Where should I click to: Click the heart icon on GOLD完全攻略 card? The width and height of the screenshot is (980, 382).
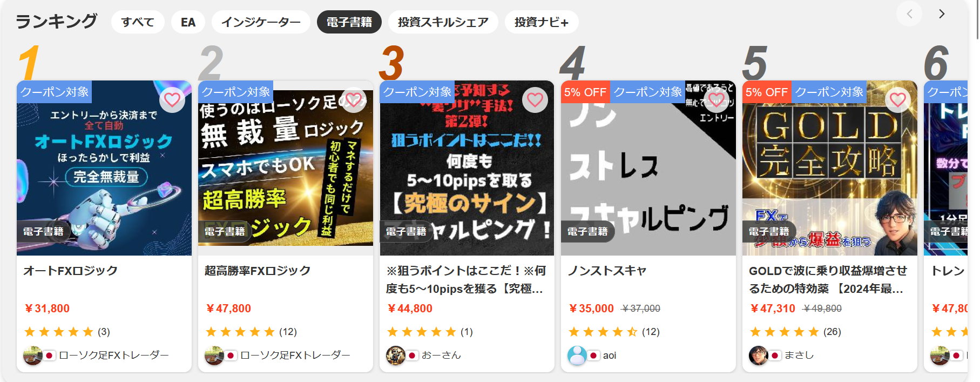click(898, 100)
